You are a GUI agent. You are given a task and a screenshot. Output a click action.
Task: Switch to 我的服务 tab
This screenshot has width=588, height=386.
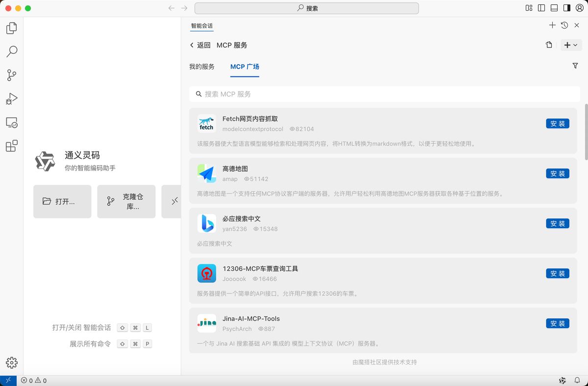coord(202,67)
